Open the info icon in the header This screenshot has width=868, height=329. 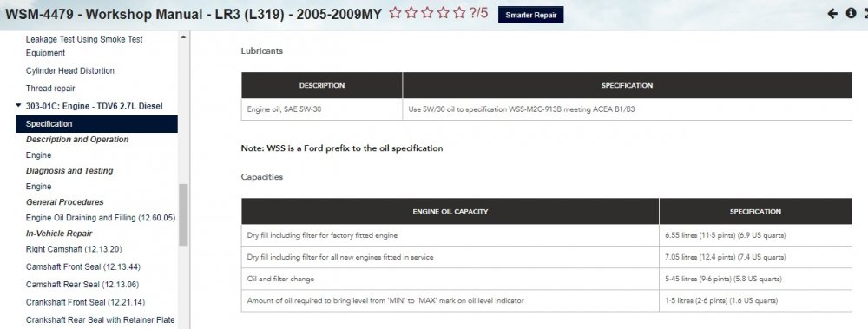pos(851,14)
